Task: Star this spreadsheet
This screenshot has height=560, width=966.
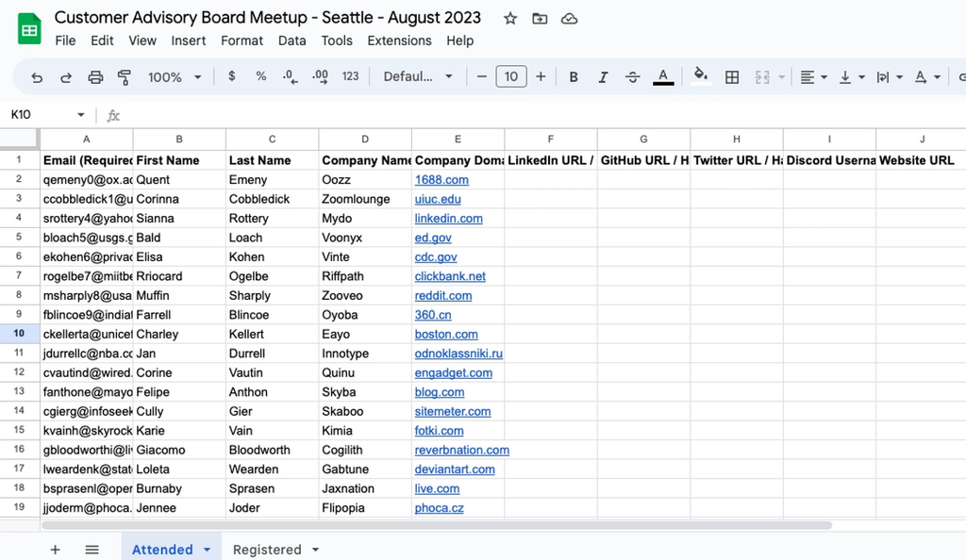Action: pyautogui.click(x=509, y=18)
